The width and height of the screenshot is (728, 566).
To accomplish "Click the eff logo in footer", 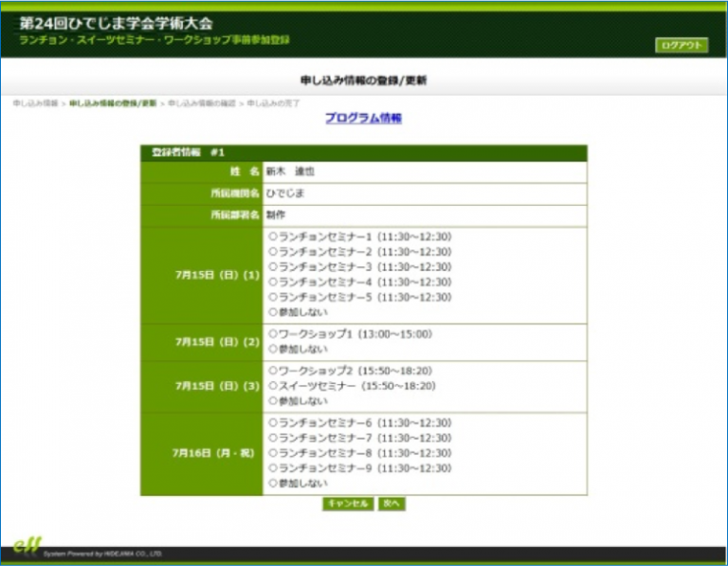I will 27,544.
